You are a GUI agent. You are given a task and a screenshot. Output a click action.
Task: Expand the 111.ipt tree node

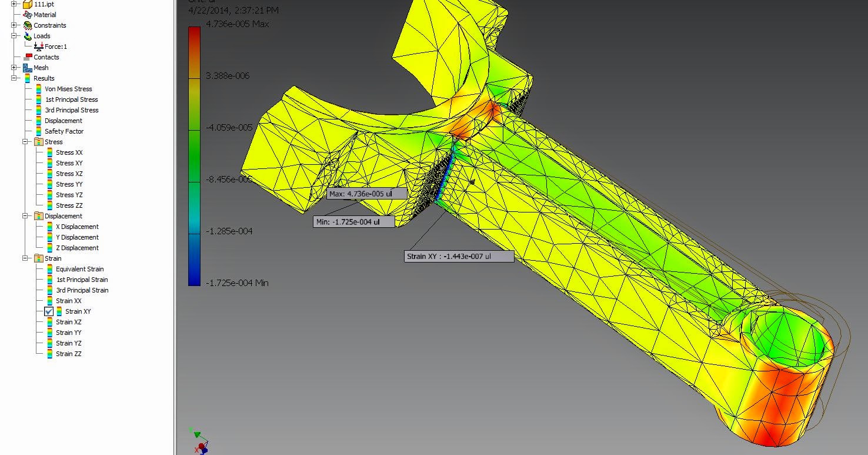tap(14, 4)
